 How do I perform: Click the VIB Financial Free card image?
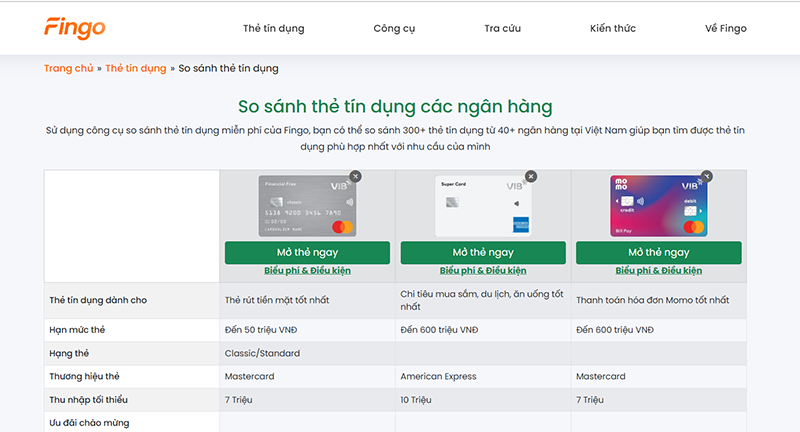(x=307, y=206)
